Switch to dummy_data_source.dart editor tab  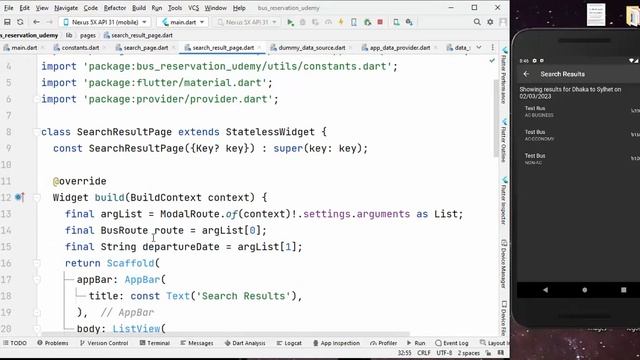[311, 48]
